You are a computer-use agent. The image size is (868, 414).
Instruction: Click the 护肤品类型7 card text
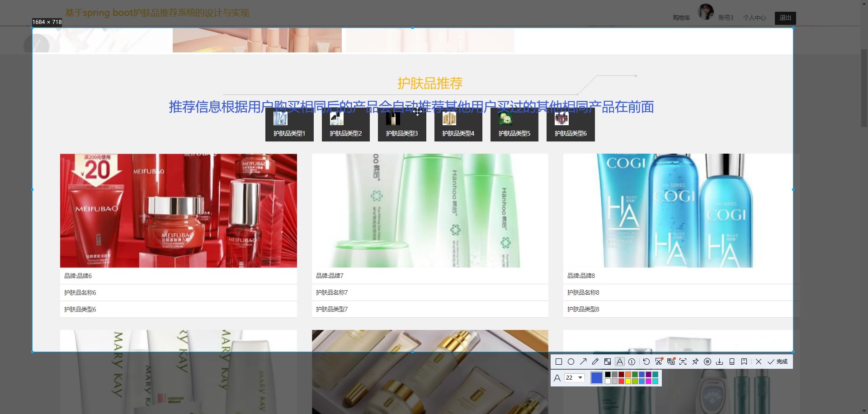[332, 309]
